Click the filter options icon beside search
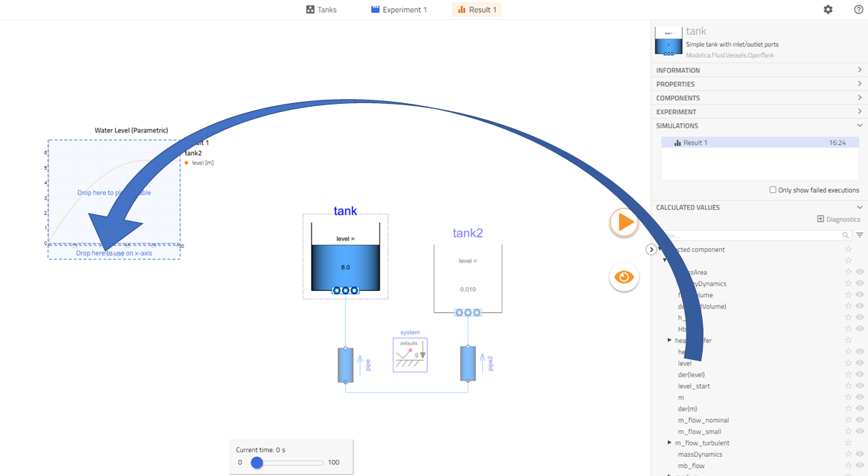Image resolution: width=868 pixels, height=476 pixels. [x=860, y=235]
